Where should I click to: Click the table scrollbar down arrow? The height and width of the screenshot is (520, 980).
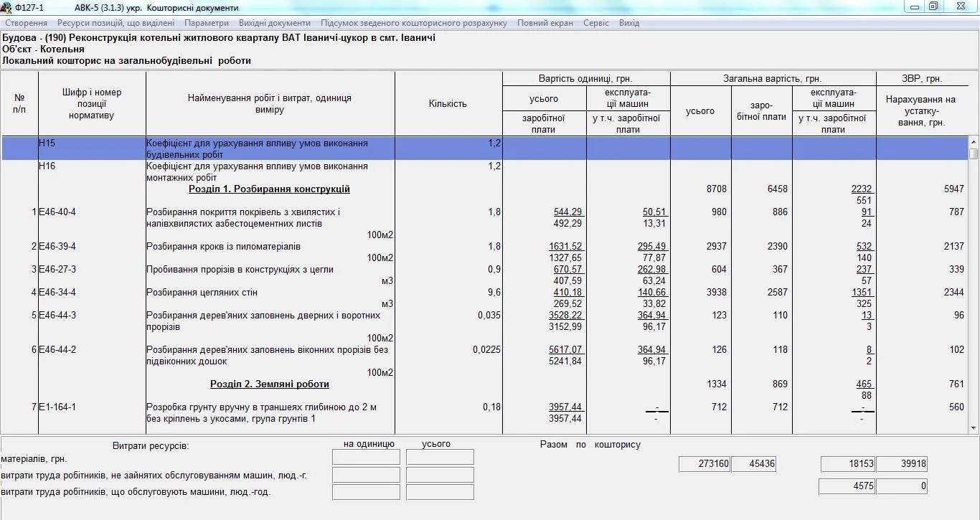coord(974,428)
